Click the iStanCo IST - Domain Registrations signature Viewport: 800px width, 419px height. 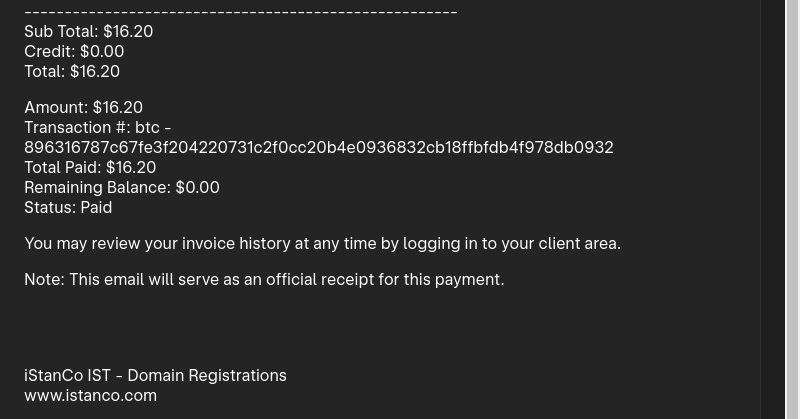pyautogui.click(x=155, y=375)
